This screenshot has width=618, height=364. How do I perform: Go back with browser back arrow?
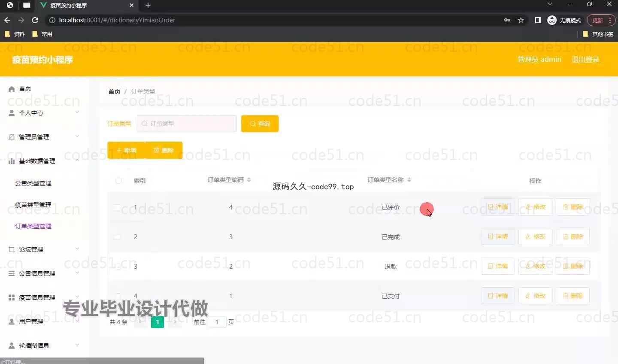click(7, 20)
